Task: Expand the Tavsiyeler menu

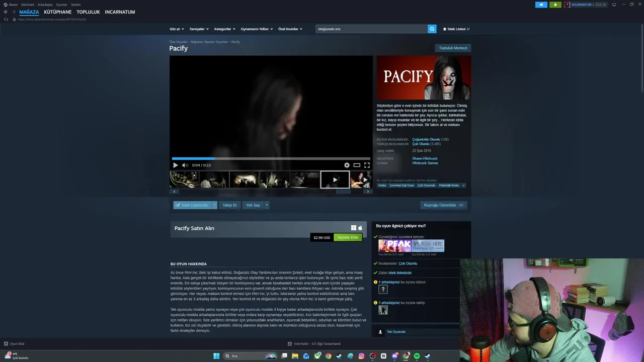Action: pyautogui.click(x=199, y=29)
